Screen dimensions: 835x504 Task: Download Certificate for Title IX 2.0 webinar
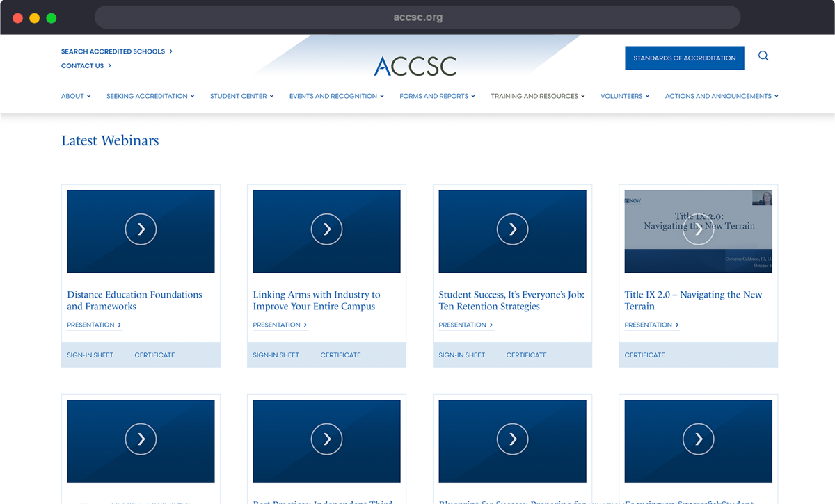pyautogui.click(x=644, y=355)
